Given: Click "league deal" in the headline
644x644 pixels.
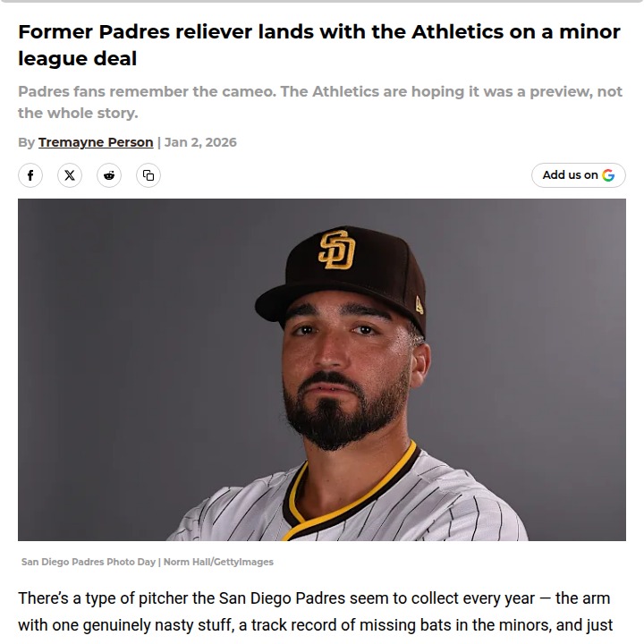Looking at the screenshot, I should tap(77, 59).
